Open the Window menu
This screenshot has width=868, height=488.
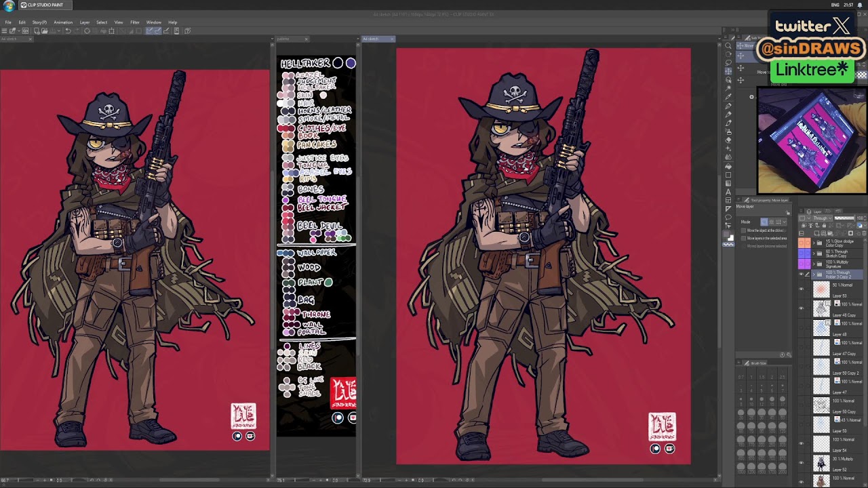pyautogui.click(x=154, y=22)
